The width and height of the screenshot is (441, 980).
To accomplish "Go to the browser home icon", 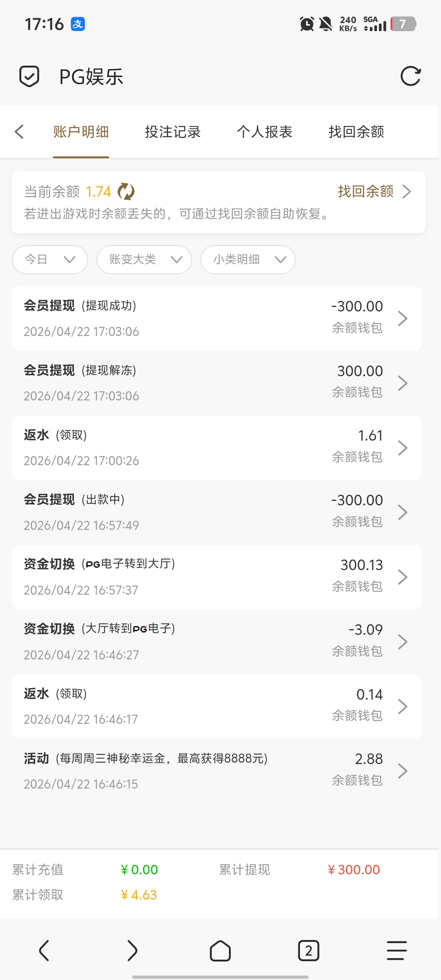I will tap(220, 951).
